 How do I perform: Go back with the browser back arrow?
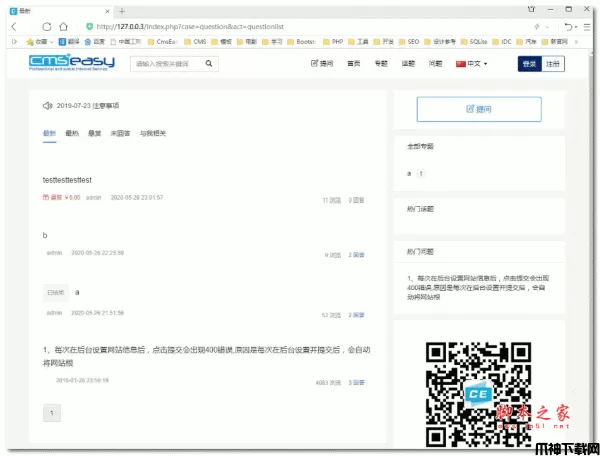click(x=14, y=27)
